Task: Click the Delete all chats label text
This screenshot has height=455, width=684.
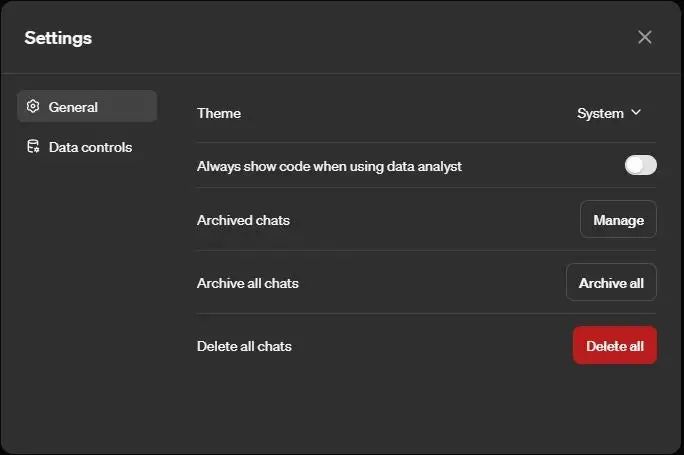Action: point(244,346)
